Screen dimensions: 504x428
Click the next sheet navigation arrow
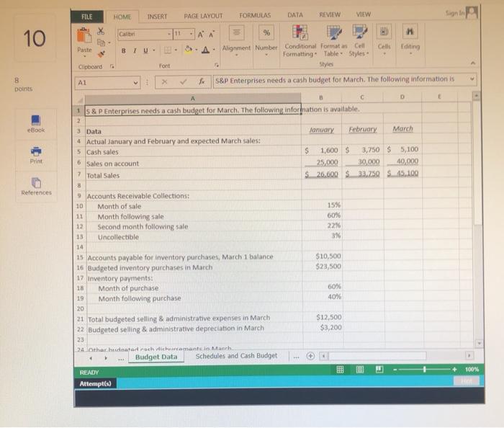point(106,358)
